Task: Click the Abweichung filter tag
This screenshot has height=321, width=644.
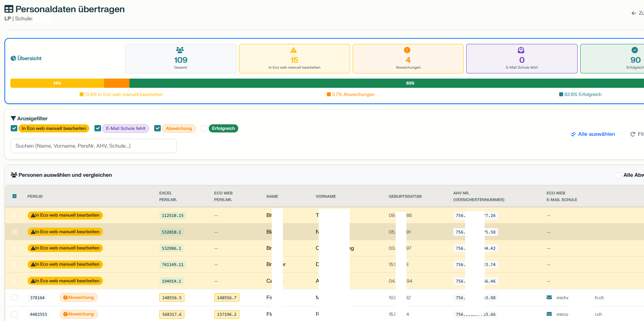Action: pos(179,128)
